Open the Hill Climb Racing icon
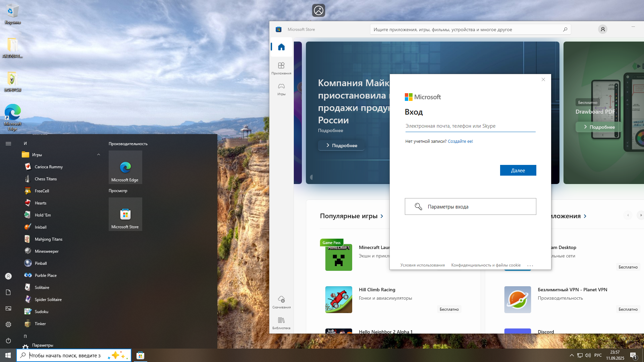The height and width of the screenshot is (362, 644). (x=338, y=300)
